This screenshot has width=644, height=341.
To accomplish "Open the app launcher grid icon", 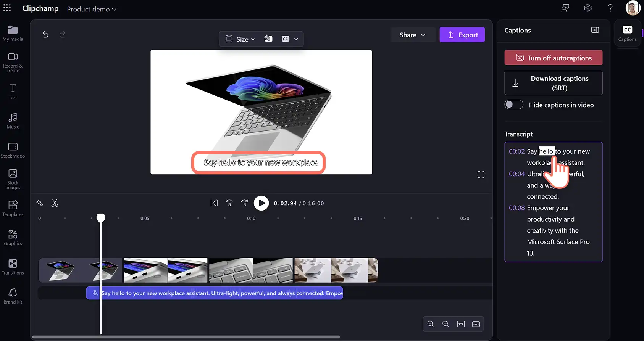I will pyautogui.click(x=7, y=8).
